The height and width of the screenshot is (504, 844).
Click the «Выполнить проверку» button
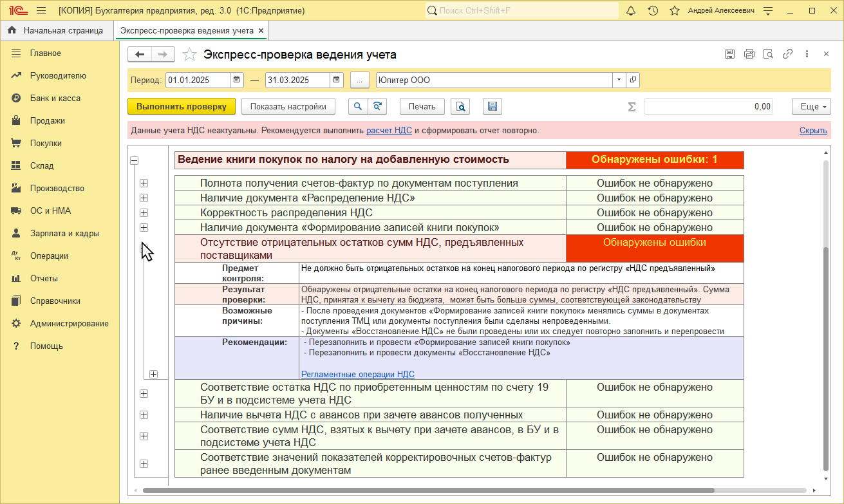click(x=182, y=107)
